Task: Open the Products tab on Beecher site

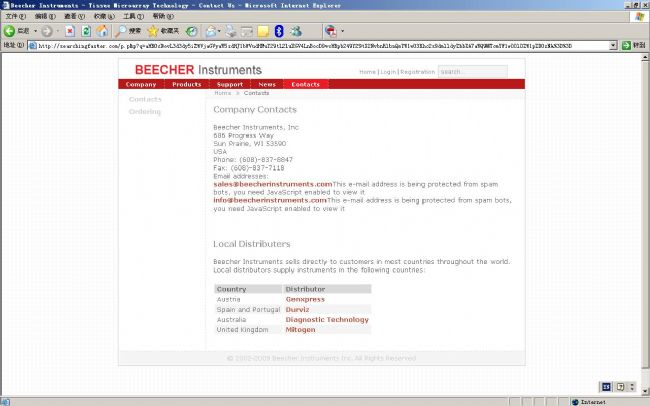Action: click(186, 84)
